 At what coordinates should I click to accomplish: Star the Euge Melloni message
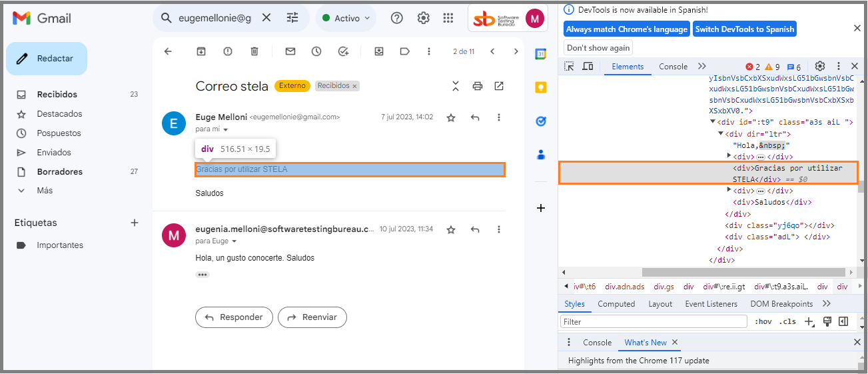(451, 117)
